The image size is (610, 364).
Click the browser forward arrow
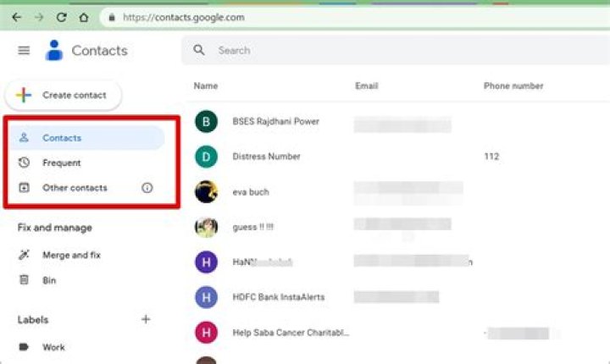coord(39,17)
